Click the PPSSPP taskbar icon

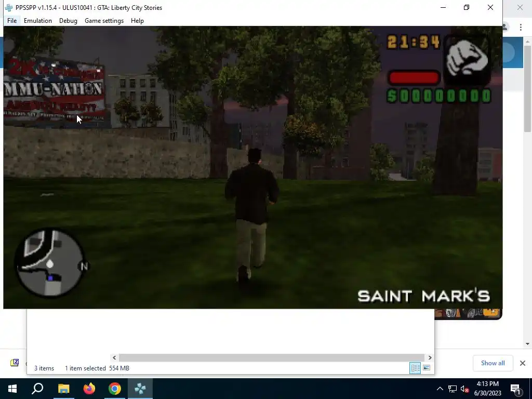pos(140,389)
